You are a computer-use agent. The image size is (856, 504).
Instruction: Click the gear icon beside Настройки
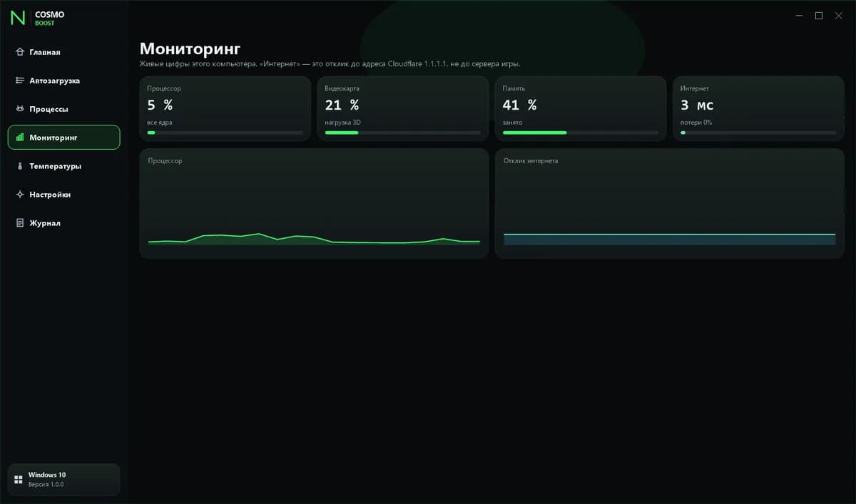pos(20,195)
